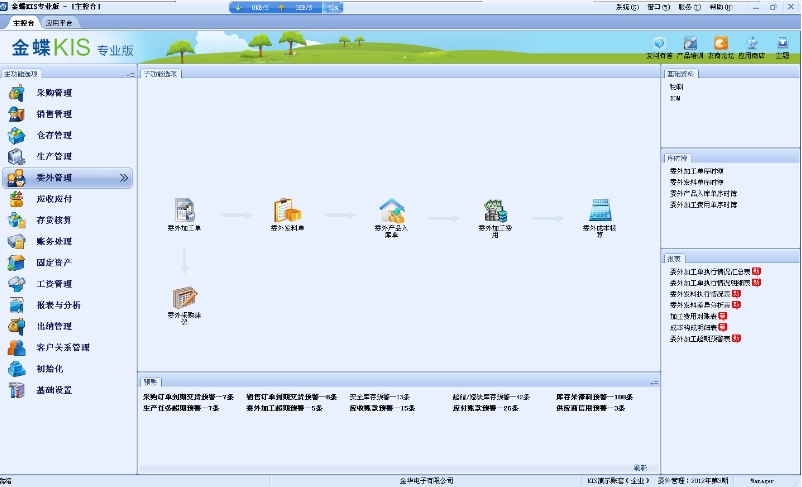
Task: Click the 刷新 refresh link
Action: (x=640, y=468)
